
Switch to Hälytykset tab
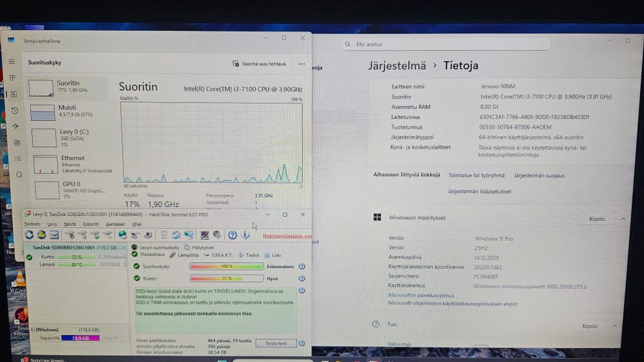199,247
